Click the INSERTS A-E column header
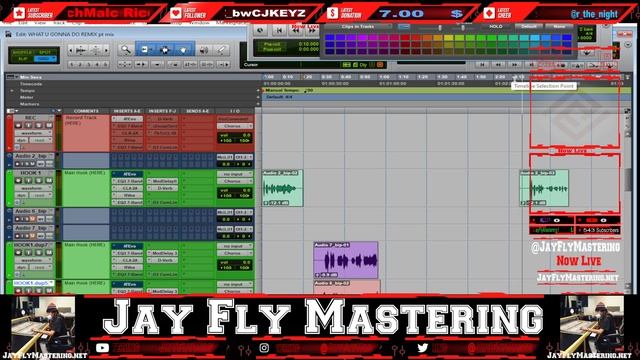 (127, 111)
